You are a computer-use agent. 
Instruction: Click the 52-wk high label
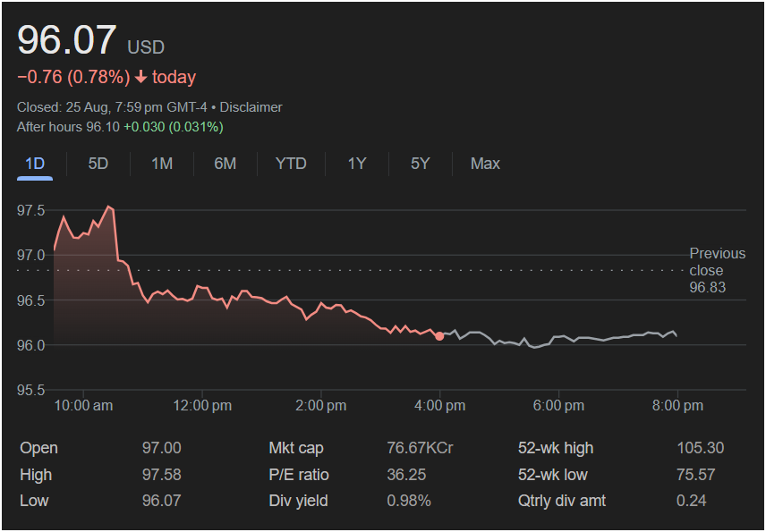tap(556, 448)
